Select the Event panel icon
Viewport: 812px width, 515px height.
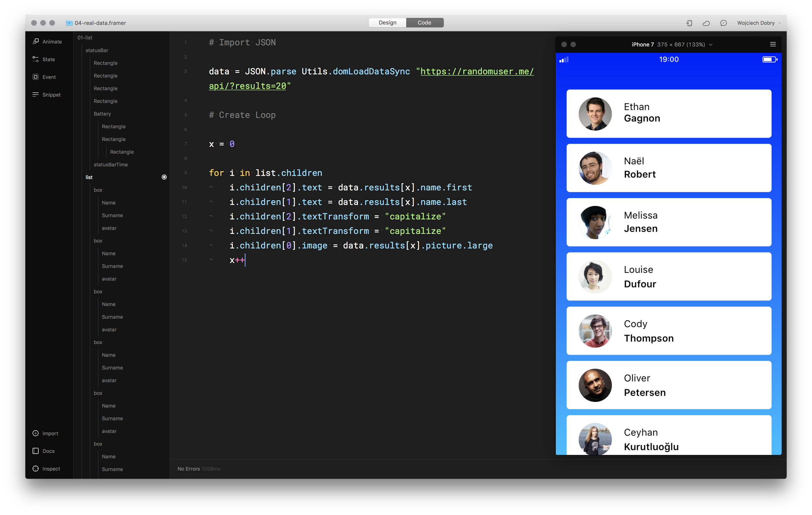pyautogui.click(x=36, y=77)
